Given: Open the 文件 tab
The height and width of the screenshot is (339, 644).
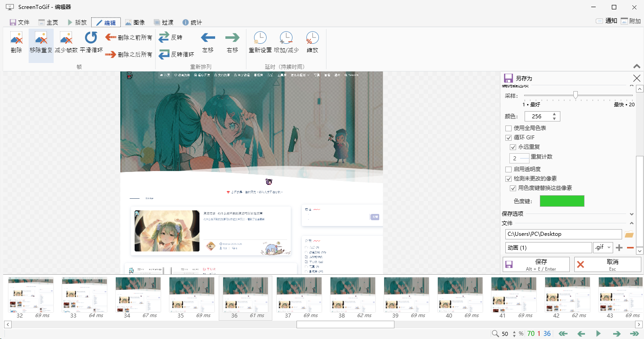Looking at the screenshot, I should (19, 22).
